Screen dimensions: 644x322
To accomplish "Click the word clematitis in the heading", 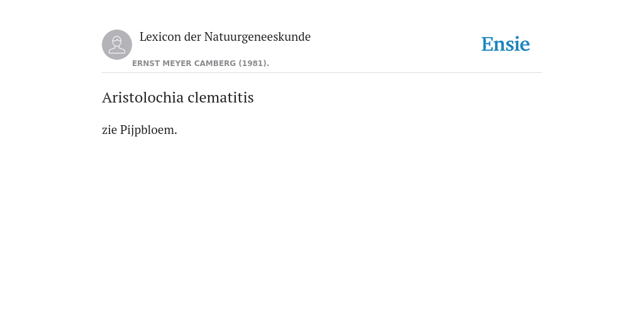I will click(221, 97).
